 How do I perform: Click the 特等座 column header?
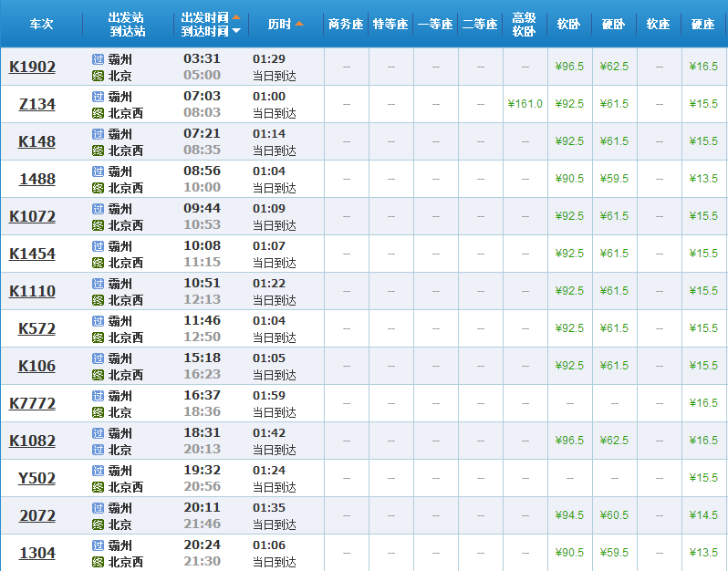[390, 24]
